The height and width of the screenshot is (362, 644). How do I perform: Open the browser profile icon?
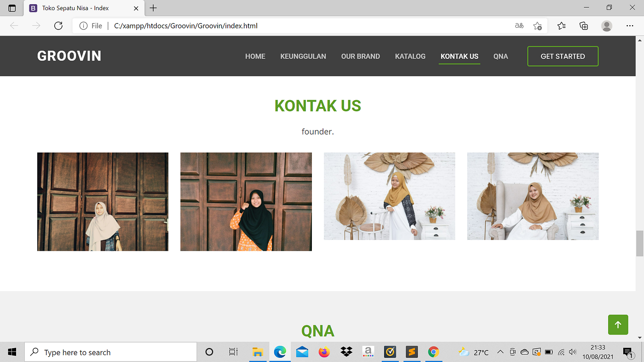coord(607,26)
